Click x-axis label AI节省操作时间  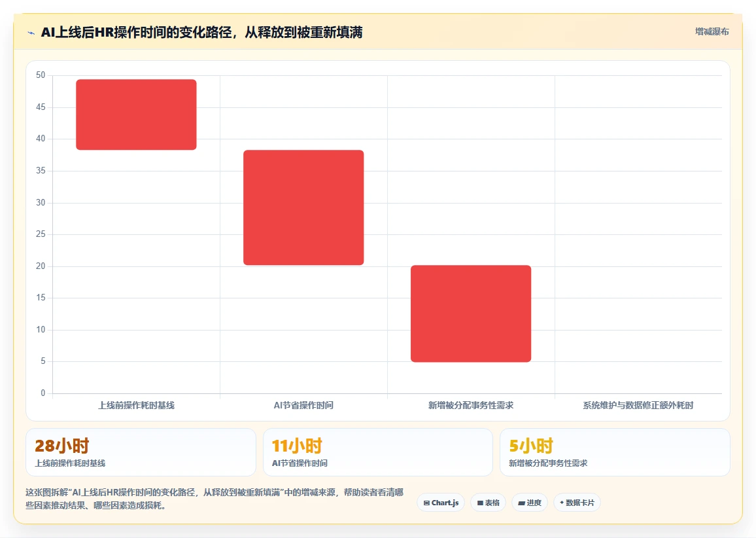coord(303,405)
